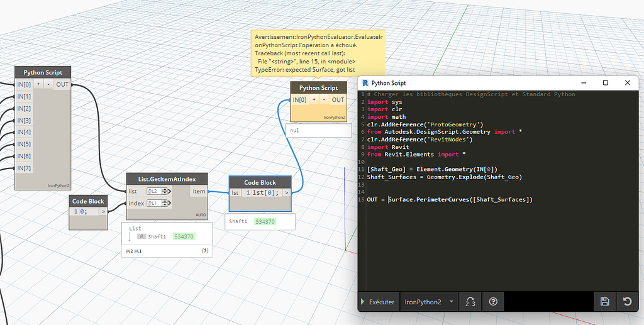Image resolution: width=644 pixels, height=325 pixels.
Task: Click the item output port of List.GetItemAtIndex
Action: (x=199, y=191)
